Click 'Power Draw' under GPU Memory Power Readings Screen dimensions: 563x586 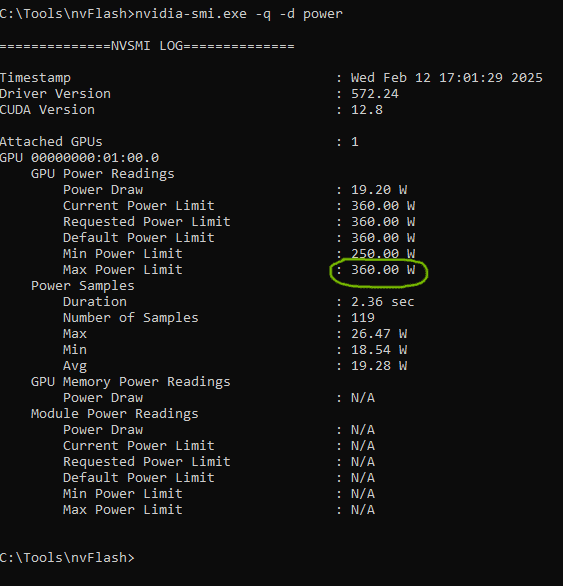tap(103, 398)
